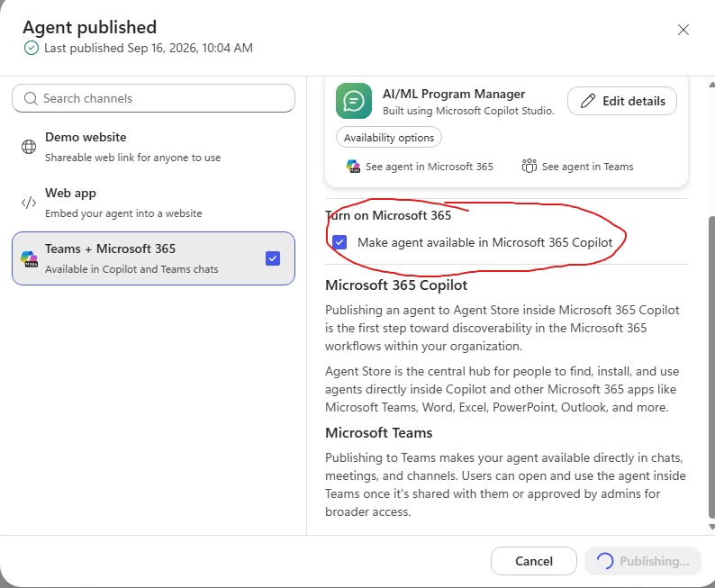This screenshot has height=588, width=715.
Task: Click the pencil icon in Edit details
Action: [x=588, y=101]
